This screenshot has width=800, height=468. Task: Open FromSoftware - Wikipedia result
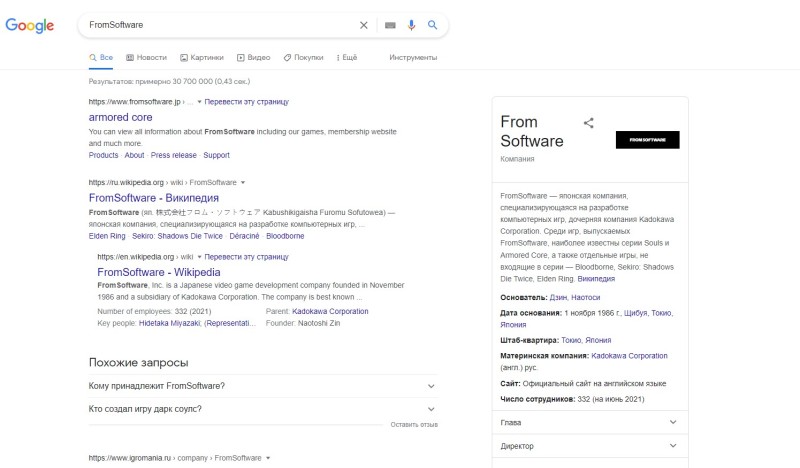click(x=159, y=273)
